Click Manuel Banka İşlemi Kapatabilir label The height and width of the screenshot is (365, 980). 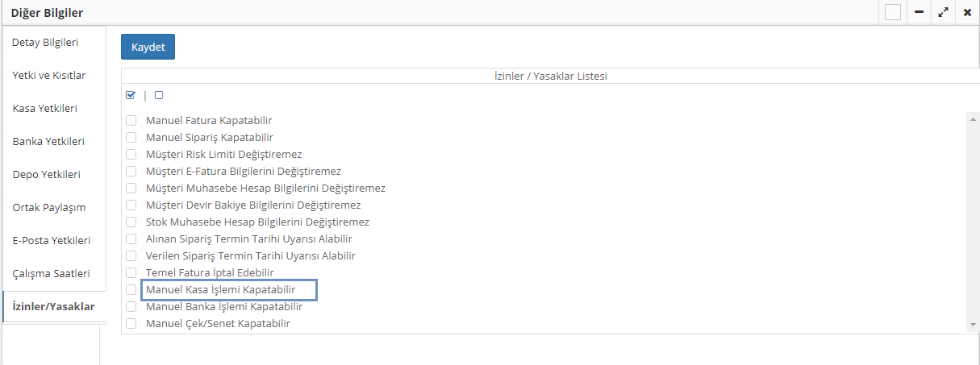coord(223,307)
